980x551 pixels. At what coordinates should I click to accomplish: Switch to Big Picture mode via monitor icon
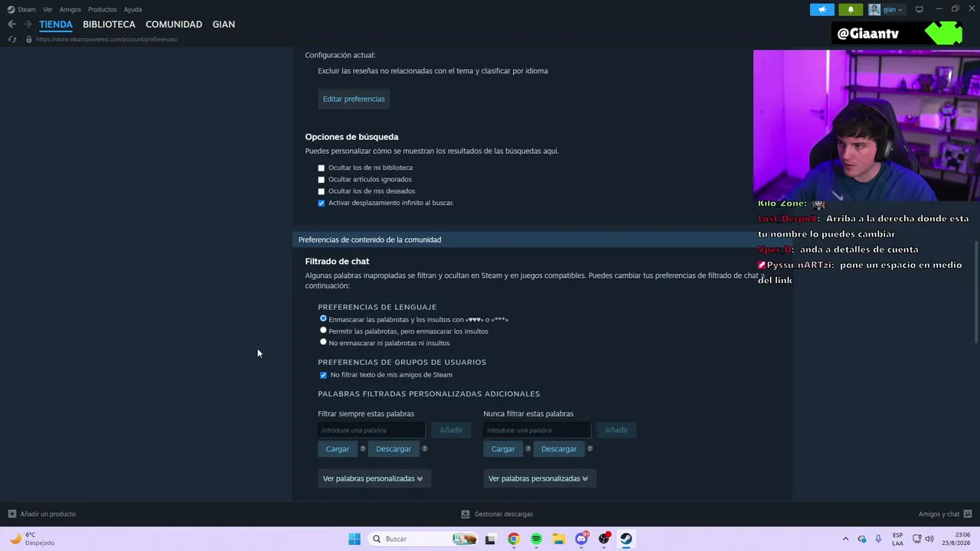click(919, 9)
